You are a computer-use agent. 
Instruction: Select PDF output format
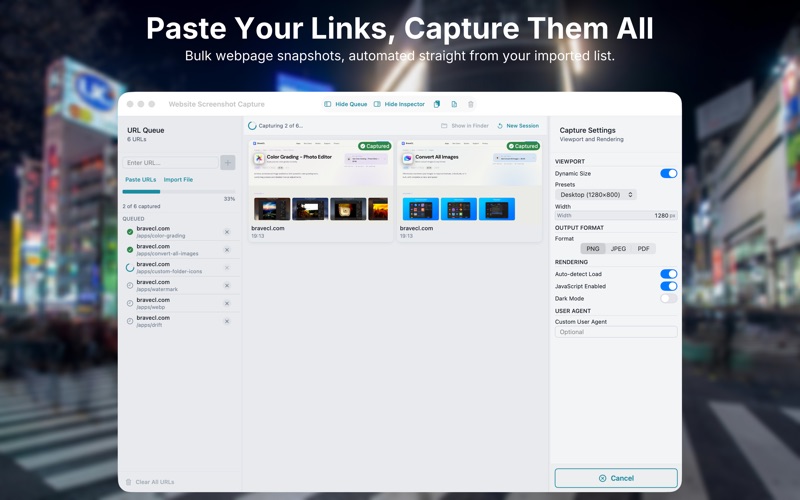coord(643,249)
